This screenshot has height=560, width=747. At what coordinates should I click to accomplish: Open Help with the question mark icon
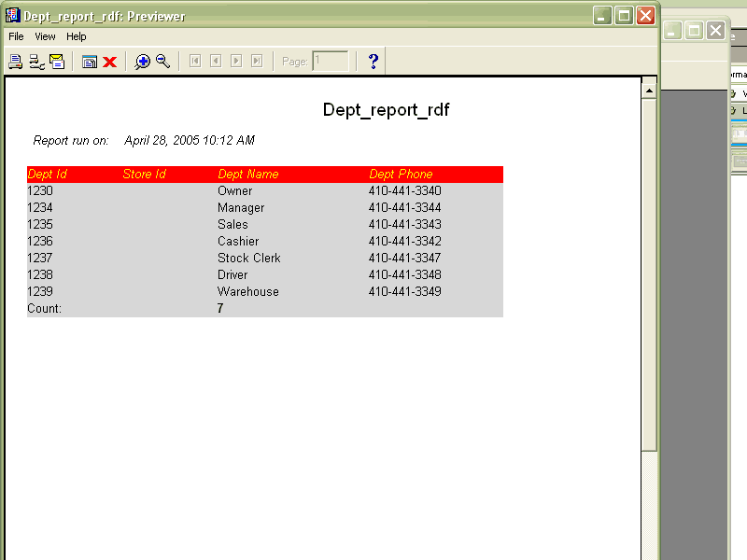click(373, 62)
